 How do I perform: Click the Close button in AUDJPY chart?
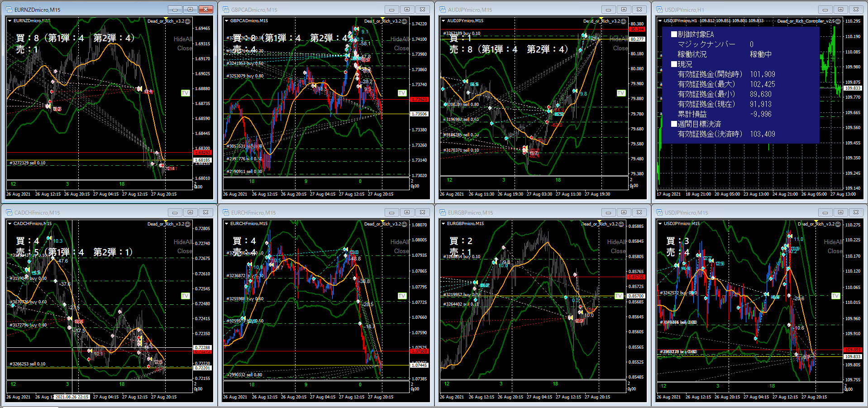(620, 48)
